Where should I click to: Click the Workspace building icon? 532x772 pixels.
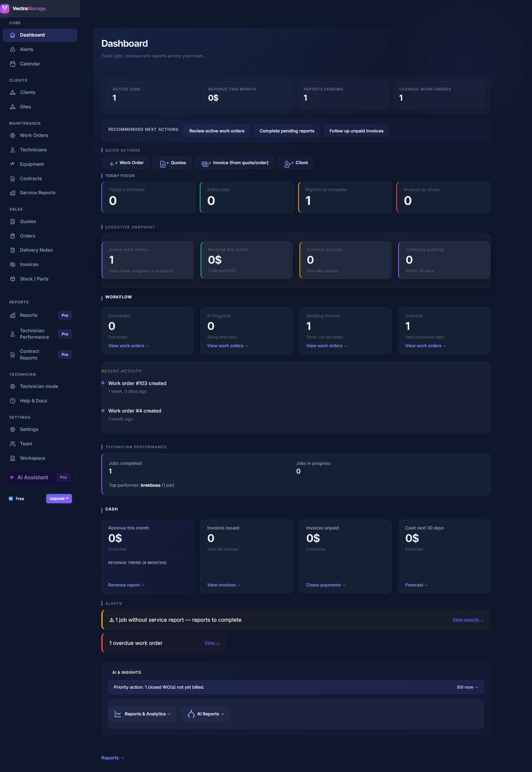pyautogui.click(x=13, y=458)
